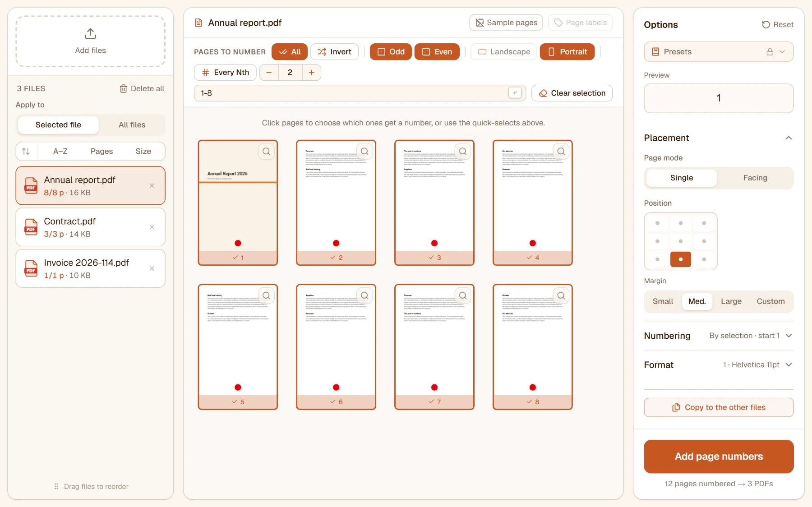Click the enter icon in the page range field
Image resolution: width=812 pixels, height=507 pixels.
(515, 93)
